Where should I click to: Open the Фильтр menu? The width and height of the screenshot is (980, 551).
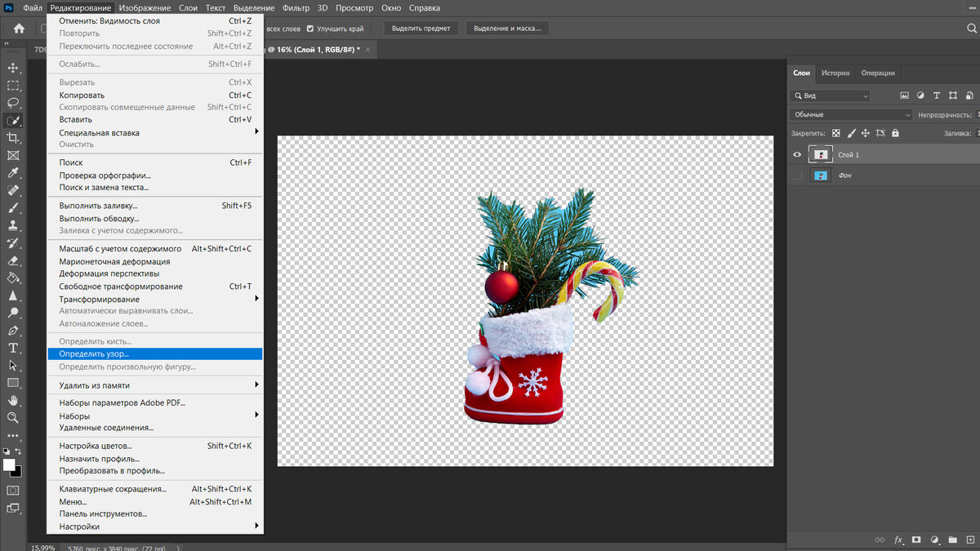coord(296,8)
